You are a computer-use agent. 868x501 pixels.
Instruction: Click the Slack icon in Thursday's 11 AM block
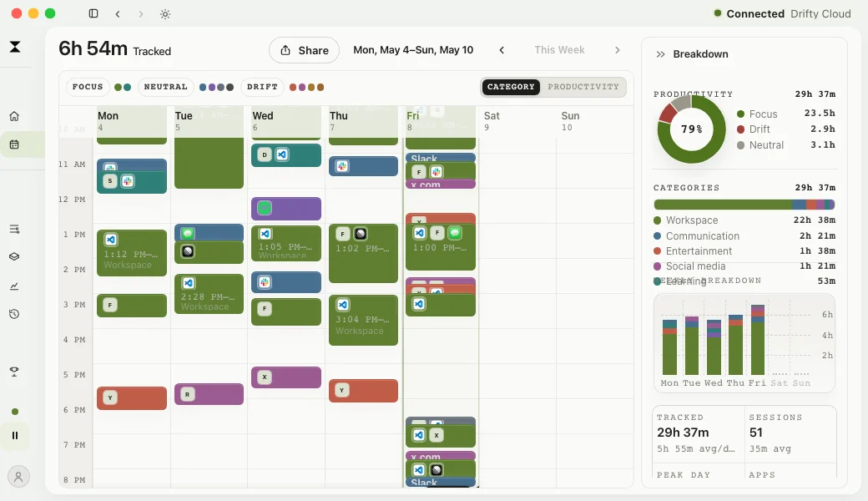click(342, 166)
